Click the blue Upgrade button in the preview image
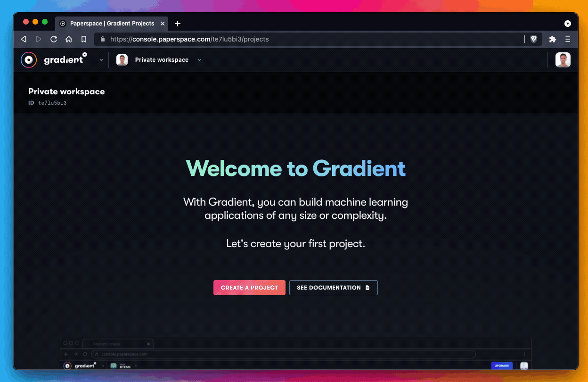The height and width of the screenshot is (382, 588). pyautogui.click(x=501, y=365)
